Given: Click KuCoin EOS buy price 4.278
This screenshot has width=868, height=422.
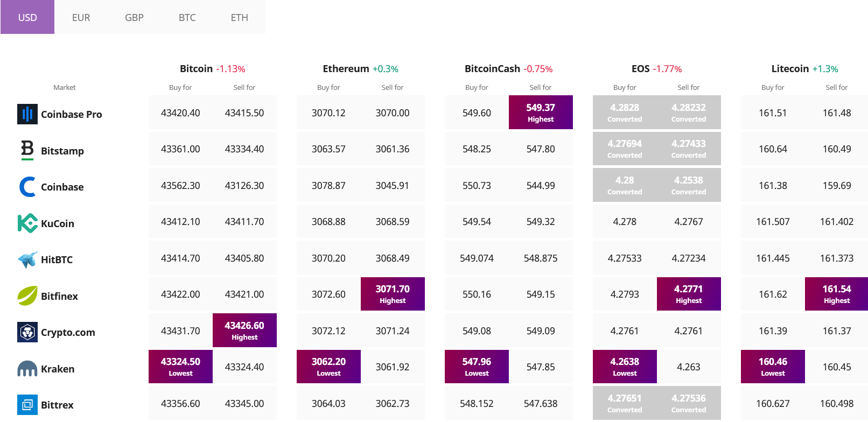Looking at the screenshot, I should click(625, 221).
